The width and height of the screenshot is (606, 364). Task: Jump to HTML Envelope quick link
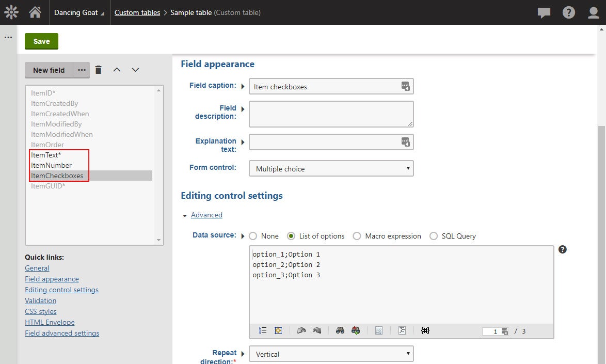[50, 322]
